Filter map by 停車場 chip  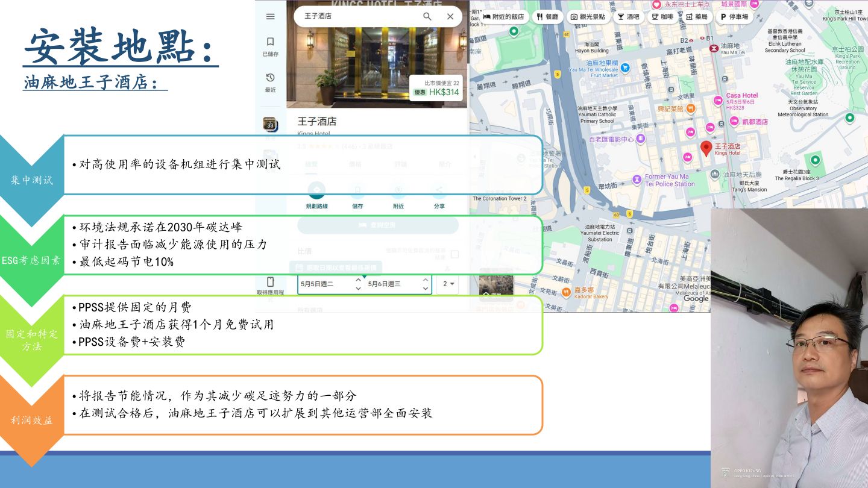click(x=734, y=17)
